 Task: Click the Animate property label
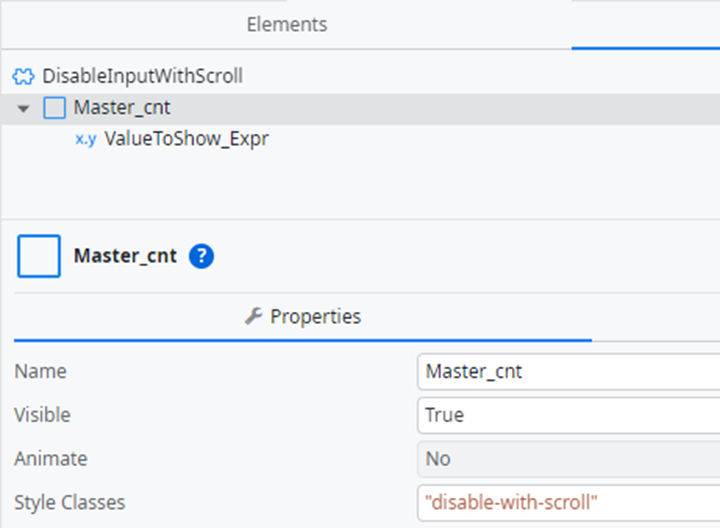[51, 459]
